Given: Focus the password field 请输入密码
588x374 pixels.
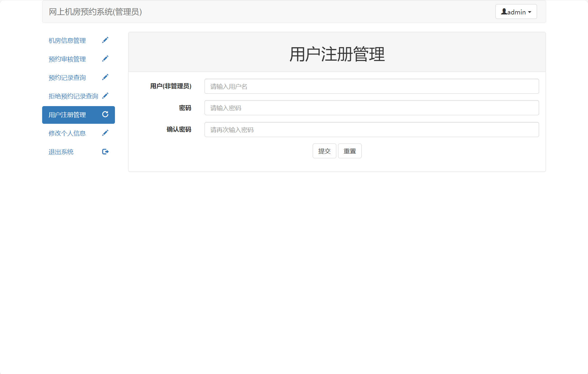Looking at the screenshot, I should click(371, 108).
